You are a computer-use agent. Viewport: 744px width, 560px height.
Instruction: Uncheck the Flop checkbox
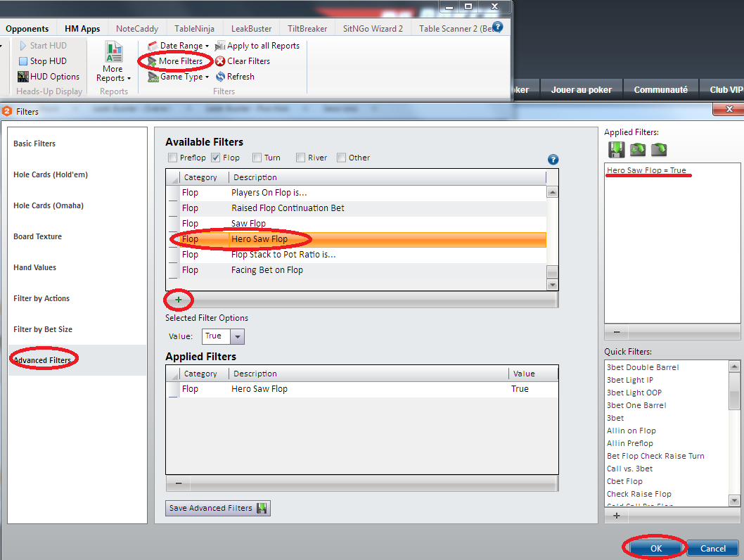pos(216,158)
